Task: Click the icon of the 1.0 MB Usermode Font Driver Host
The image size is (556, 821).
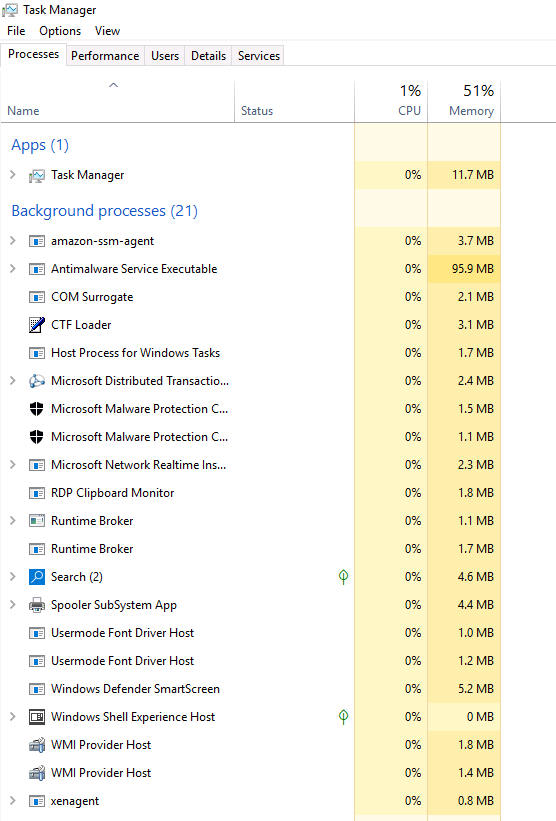Action: coord(37,633)
